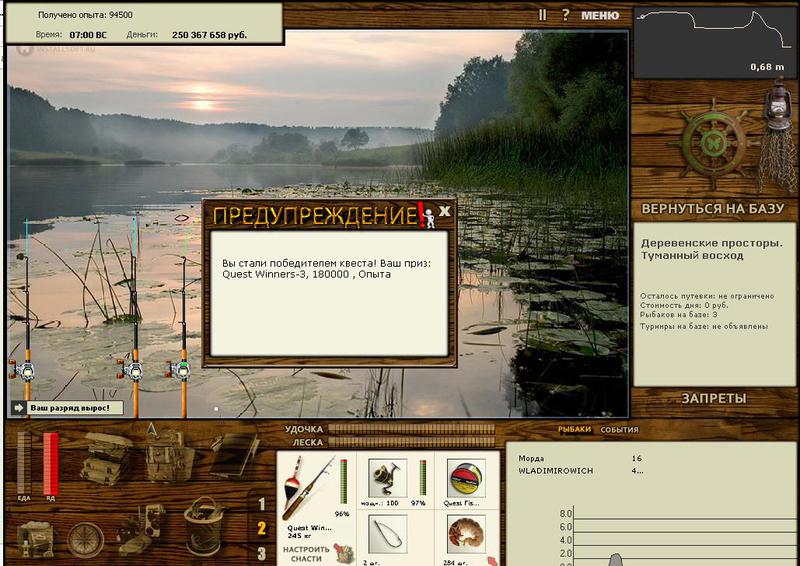Click the УДОЧКА tension bar
This screenshot has width=800, height=566.
(x=411, y=429)
